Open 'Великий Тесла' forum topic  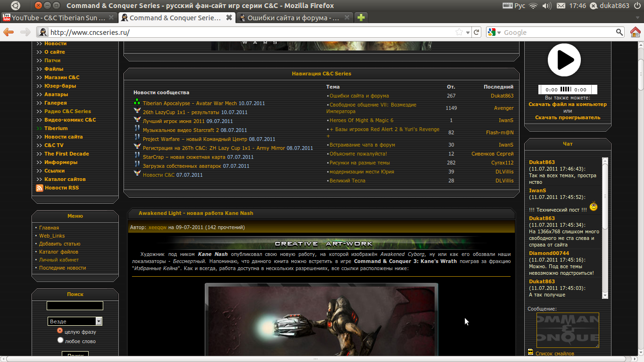coord(347,181)
